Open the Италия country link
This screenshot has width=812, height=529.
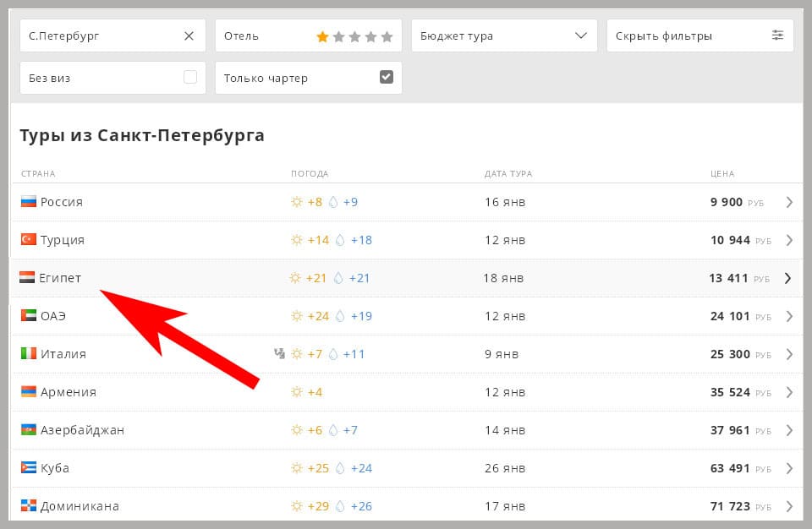[x=63, y=354]
